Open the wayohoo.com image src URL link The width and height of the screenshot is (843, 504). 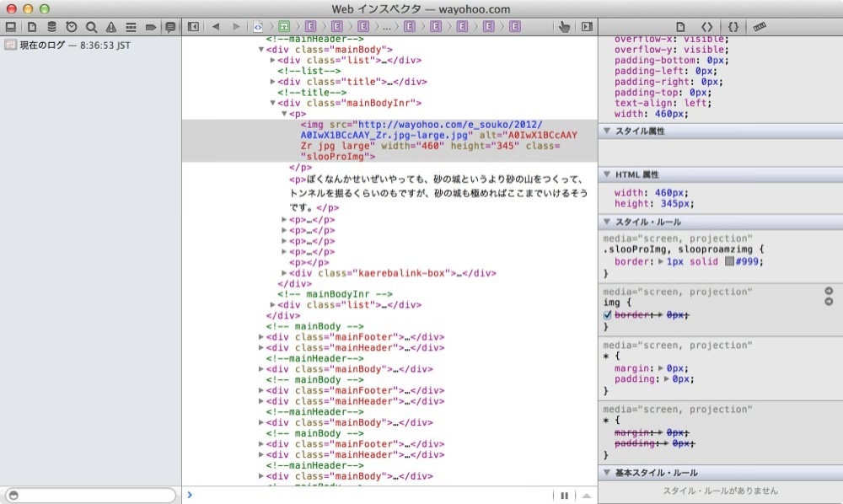[x=421, y=130]
